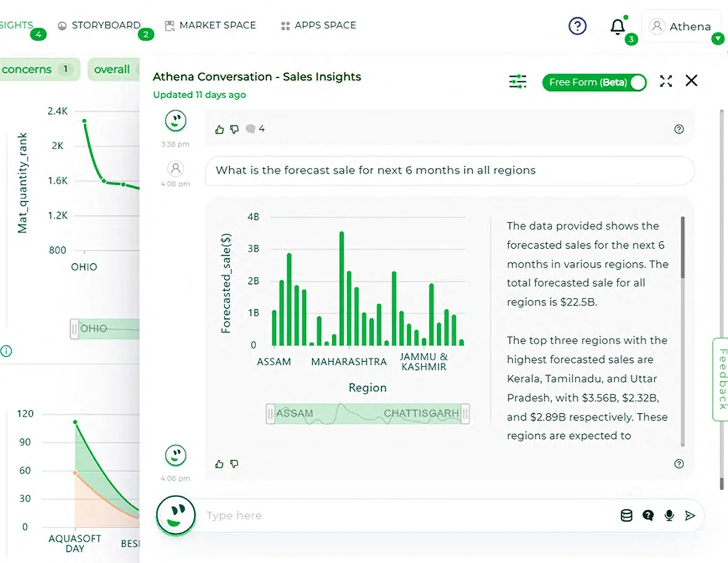This screenshot has width=728, height=563.
Task: Click the user avatar at 4:08 pm question
Action: pos(176,168)
